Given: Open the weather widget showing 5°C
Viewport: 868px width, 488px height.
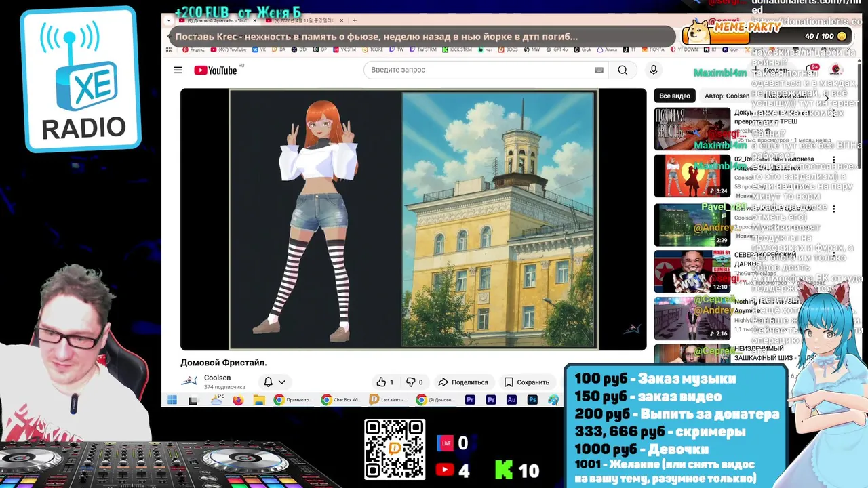Looking at the screenshot, I should coord(217,400).
